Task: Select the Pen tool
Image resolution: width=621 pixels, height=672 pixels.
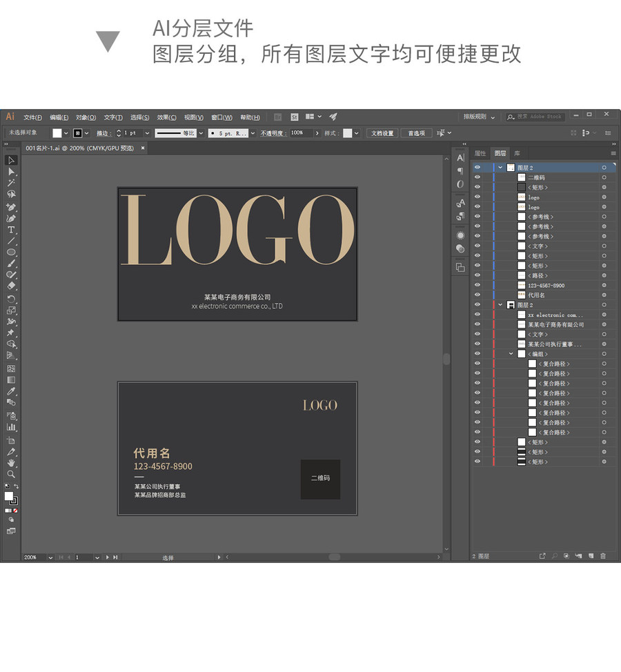Action: [11, 208]
